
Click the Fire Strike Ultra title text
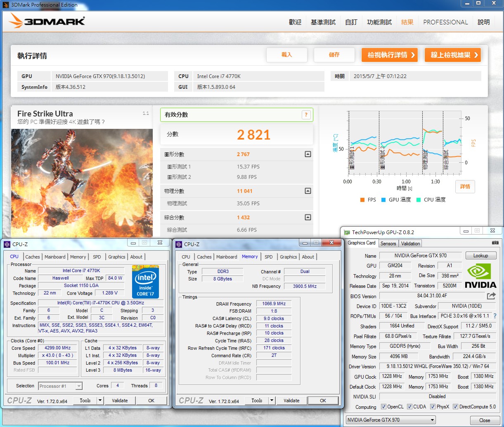click(x=45, y=114)
